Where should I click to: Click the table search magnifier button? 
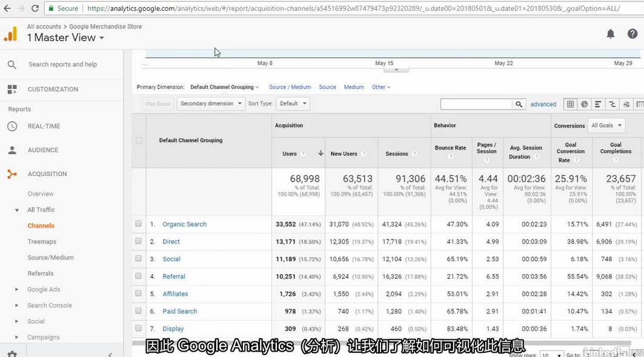point(519,104)
